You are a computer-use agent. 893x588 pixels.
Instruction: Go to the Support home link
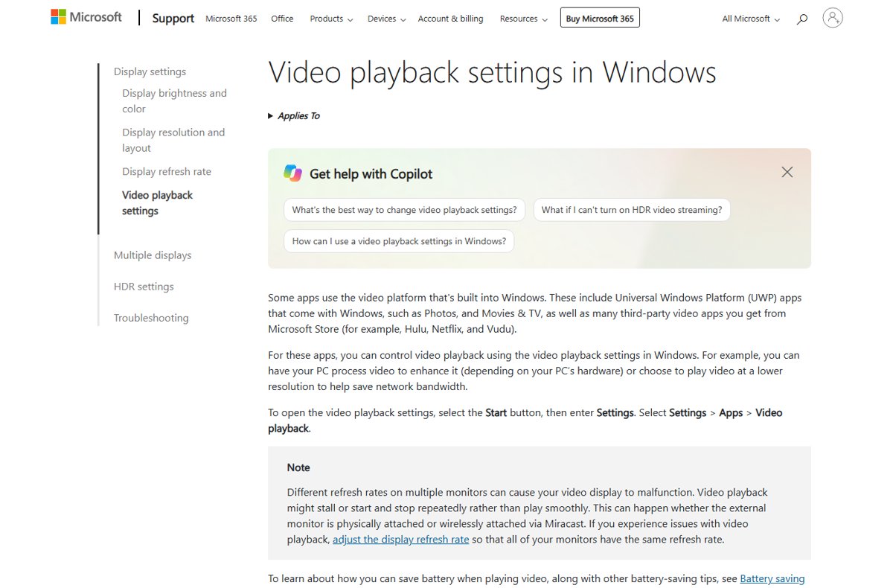click(x=173, y=19)
